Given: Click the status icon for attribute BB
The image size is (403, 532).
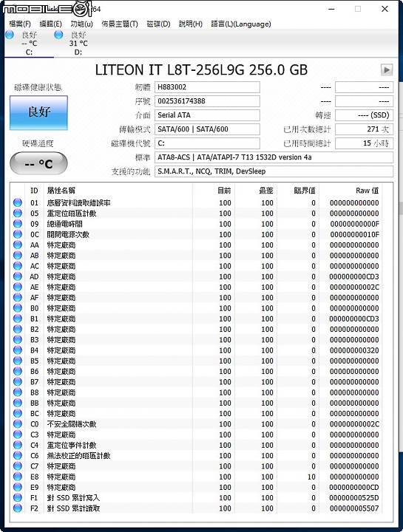Looking at the screenshot, I should point(17,403).
